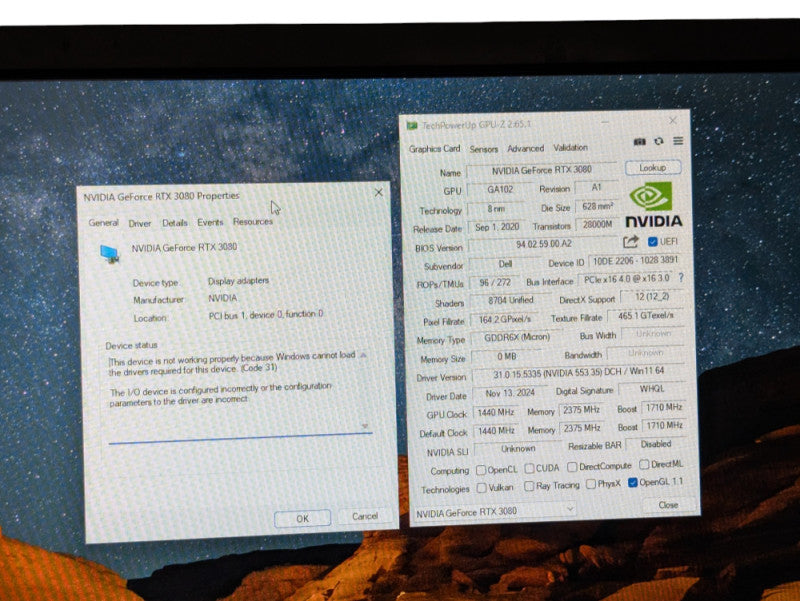Click the Subvendor Dell field
This screenshot has width=800, height=601.
pyautogui.click(x=505, y=264)
